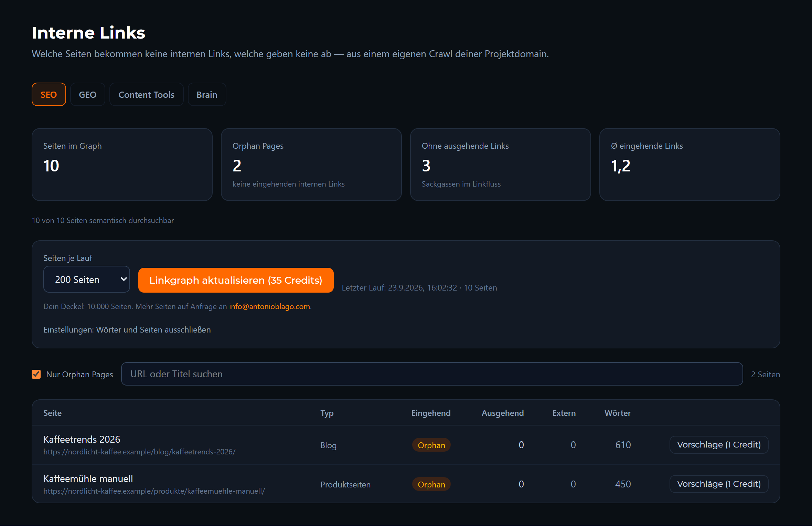Sort by the Seite column header
The height and width of the screenshot is (526, 812).
pyautogui.click(x=52, y=413)
